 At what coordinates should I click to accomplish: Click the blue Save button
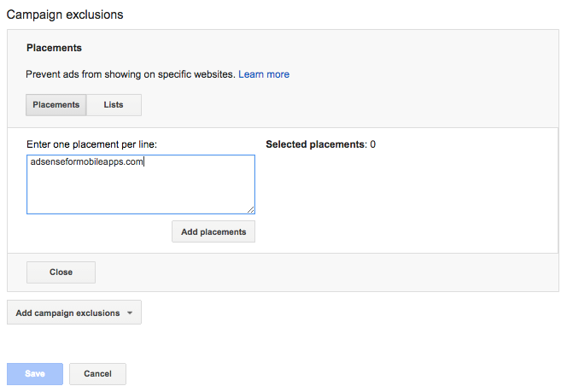coord(35,374)
